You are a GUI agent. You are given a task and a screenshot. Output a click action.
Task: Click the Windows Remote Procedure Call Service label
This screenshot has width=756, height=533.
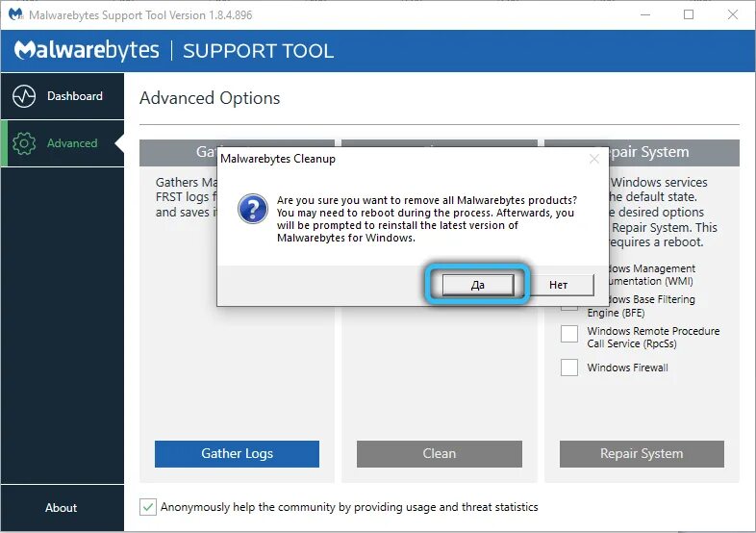point(653,337)
